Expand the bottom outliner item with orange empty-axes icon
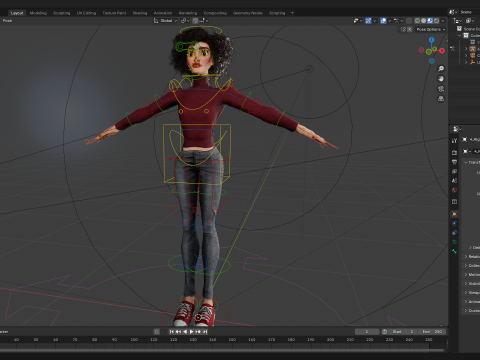 coord(466,62)
